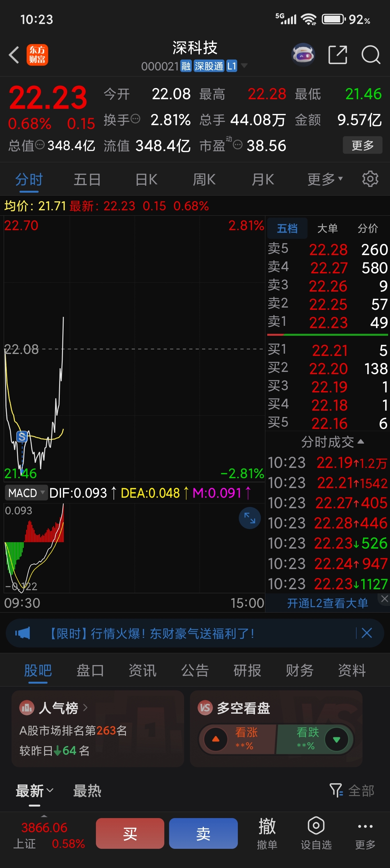390x868 pixels.
Task: Expand stock title dropdown arrow
Action: [x=244, y=65]
